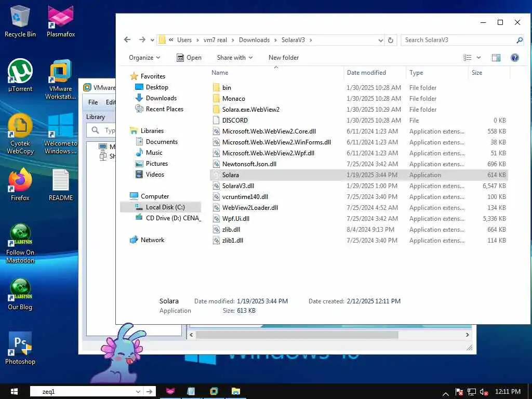This screenshot has width=532, height=399.
Task: Open the Organize menu dropdown
Action: coord(144,58)
